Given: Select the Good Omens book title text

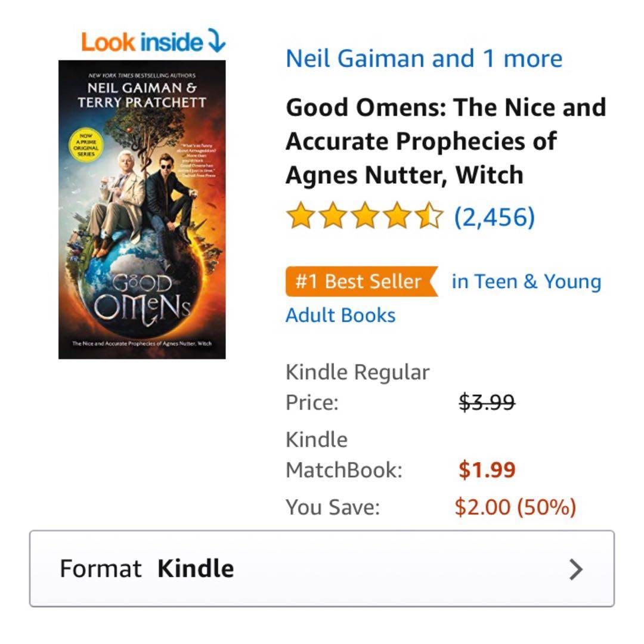Looking at the screenshot, I should (x=445, y=141).
